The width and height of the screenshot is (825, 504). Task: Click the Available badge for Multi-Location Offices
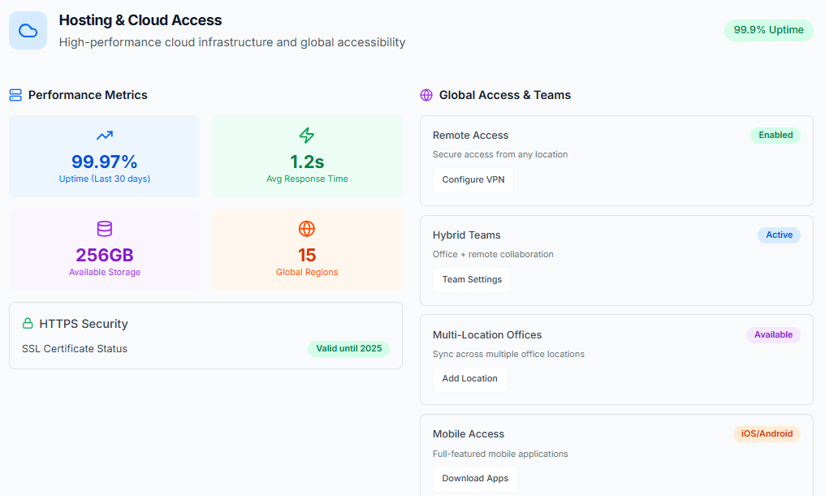pyautogui.click(x=773, y=334)
